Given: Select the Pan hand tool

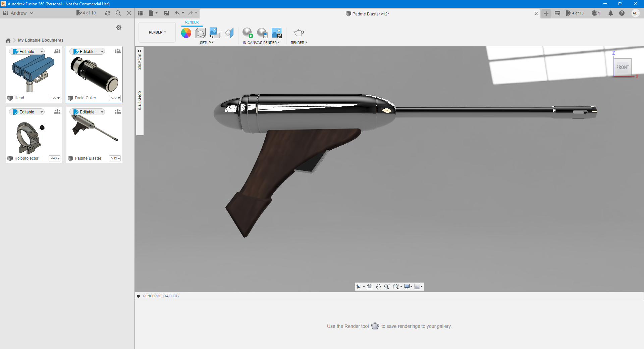Looking at the screenshot, I should tap(378, 287).
